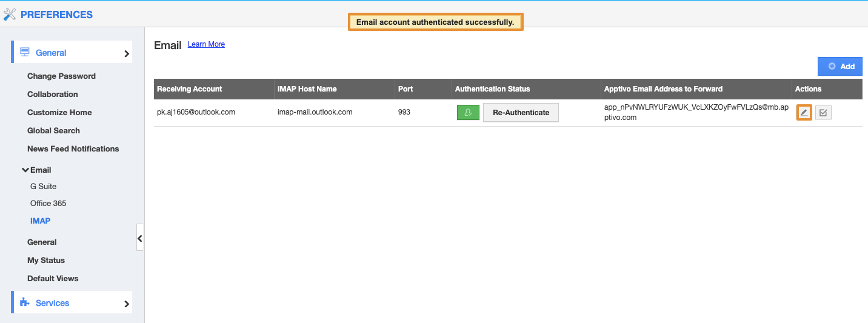
Task: Click the checkmark action icon beside edit
Action: click(823, 113)
